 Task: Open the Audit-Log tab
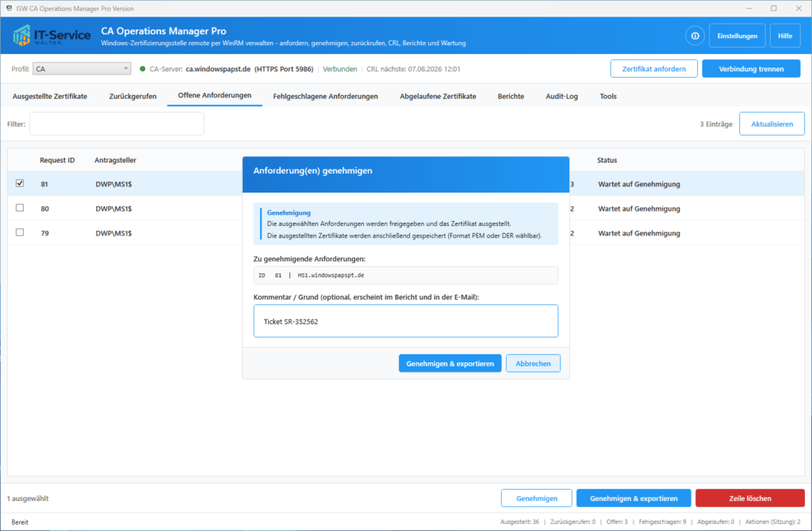point(561,96)
